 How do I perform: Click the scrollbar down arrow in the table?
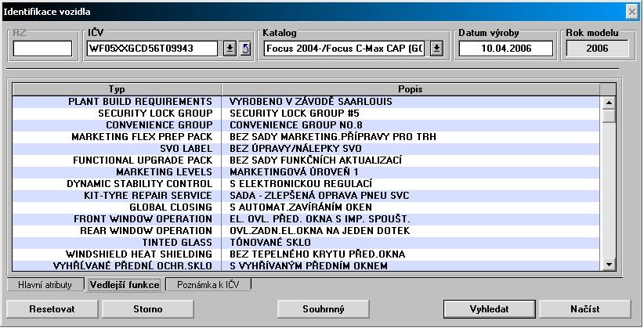tap(608, 266)
